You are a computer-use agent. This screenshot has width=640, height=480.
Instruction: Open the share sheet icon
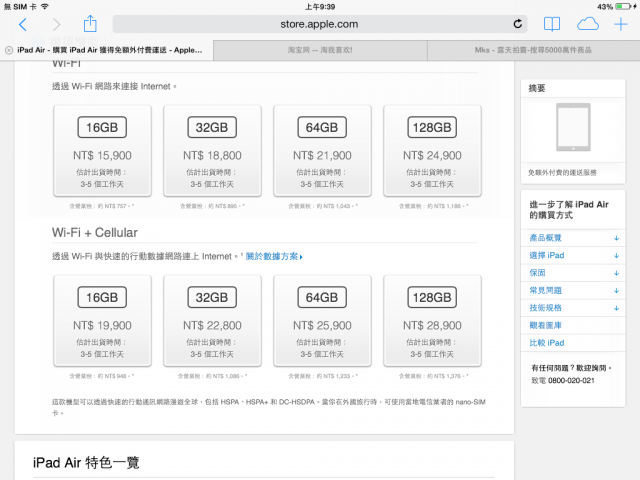coord(90,23)
